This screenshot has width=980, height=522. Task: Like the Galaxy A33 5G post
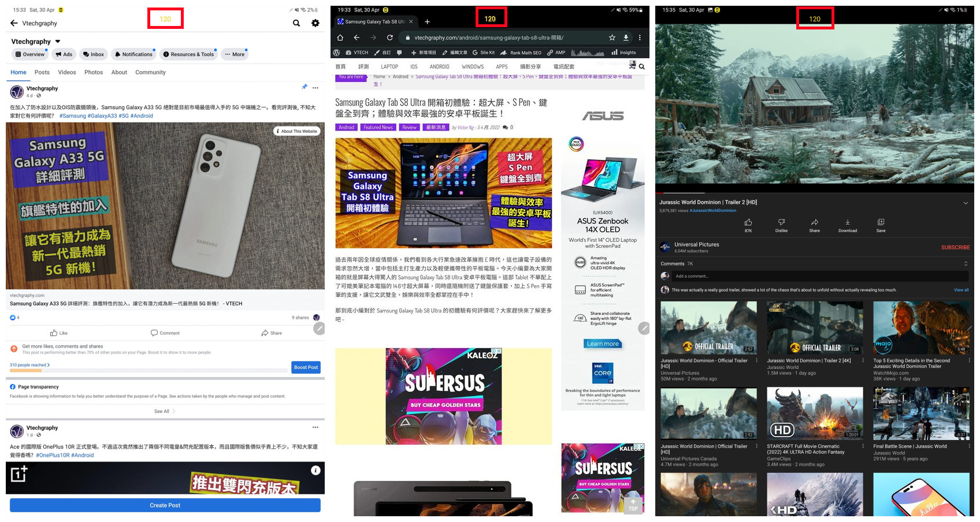59,333
